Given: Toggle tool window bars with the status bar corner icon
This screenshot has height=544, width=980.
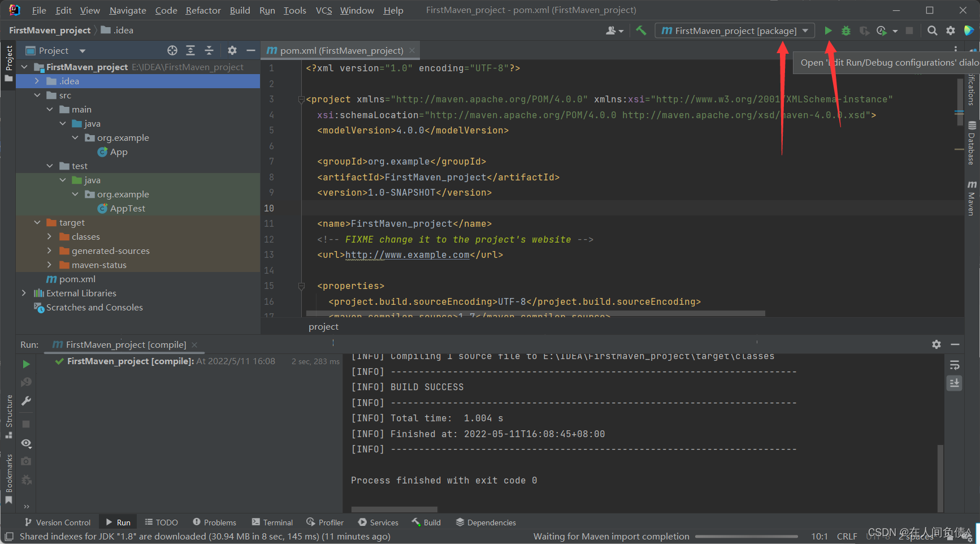Looking at the screenshot, I should click(9, 536).
